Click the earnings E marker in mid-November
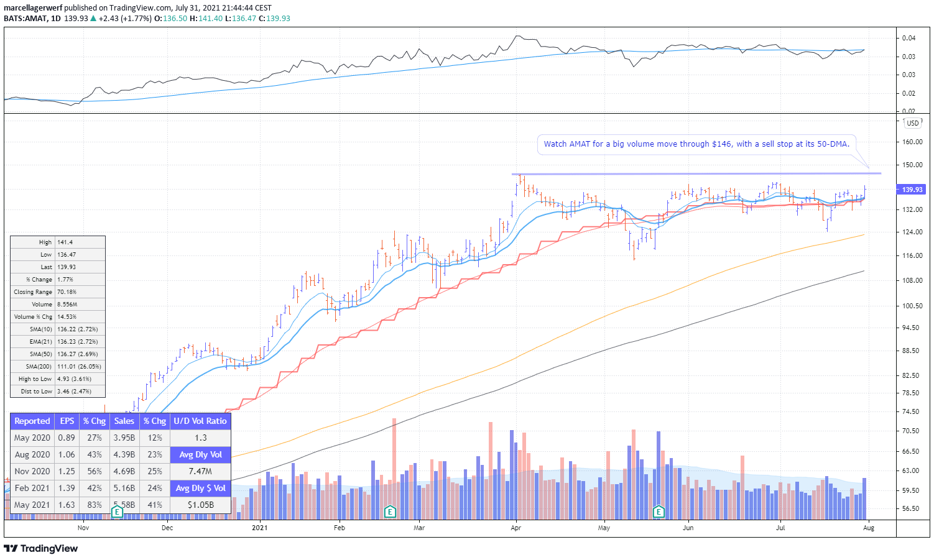Screen dimensions: 934x560 coord(116,512)
